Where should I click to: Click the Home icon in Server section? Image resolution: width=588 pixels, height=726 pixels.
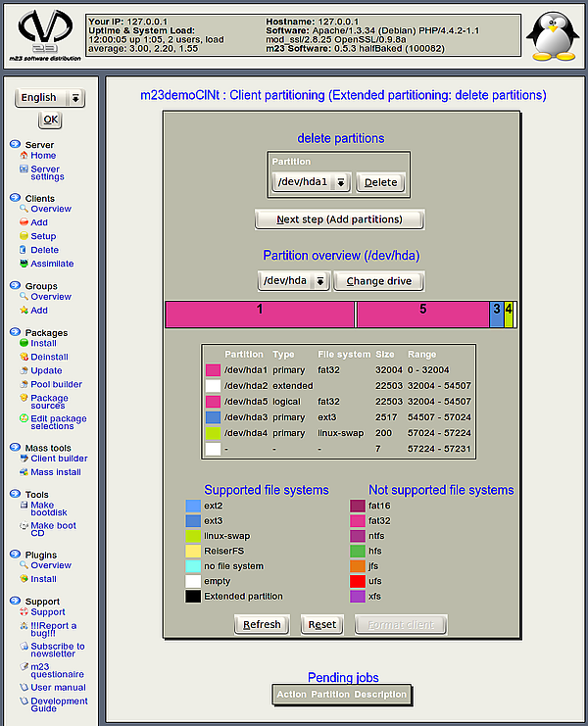coord(24,156)
